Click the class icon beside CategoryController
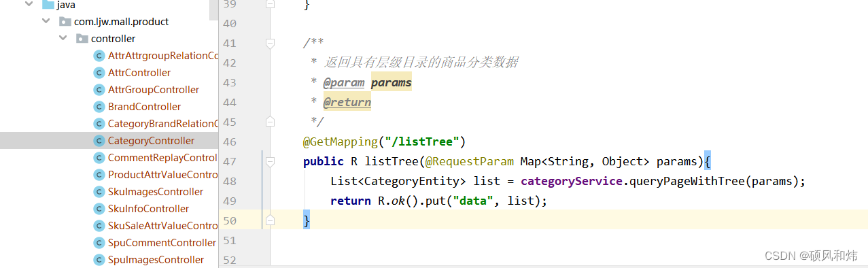This screenshot has height=268, width=868. [x=99, y=140]
